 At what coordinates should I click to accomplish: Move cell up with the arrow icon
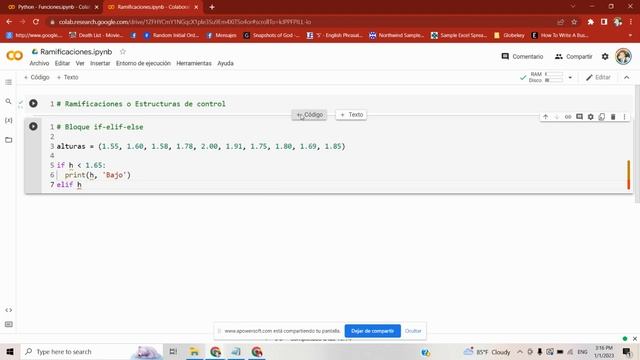(x=545, y=117)
